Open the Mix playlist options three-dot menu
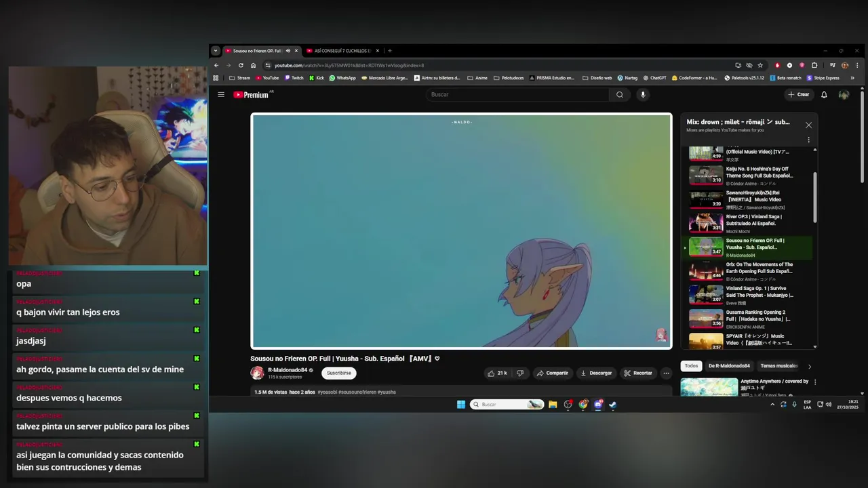The image size is (868, 488). click(808, 140)
